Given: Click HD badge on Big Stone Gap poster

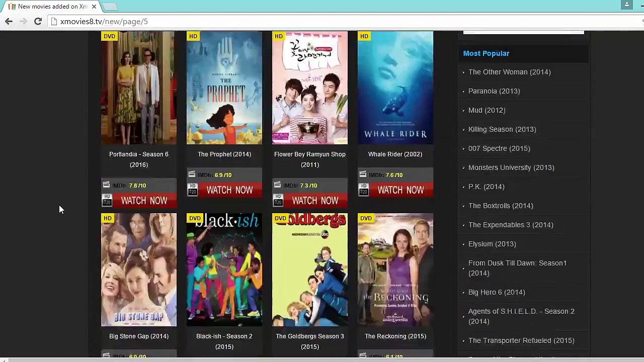Looking at the screenshot, I should pos(107,218).
